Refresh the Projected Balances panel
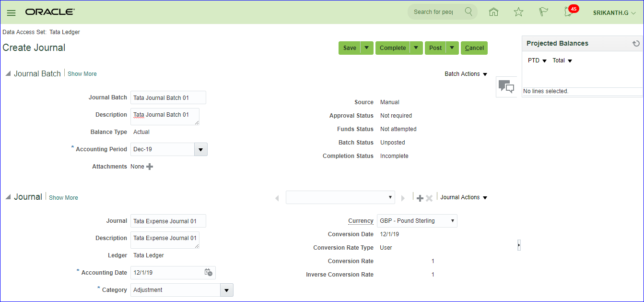Image resolution: width=644 pixels, height=302 pixels. pos(636,43)
